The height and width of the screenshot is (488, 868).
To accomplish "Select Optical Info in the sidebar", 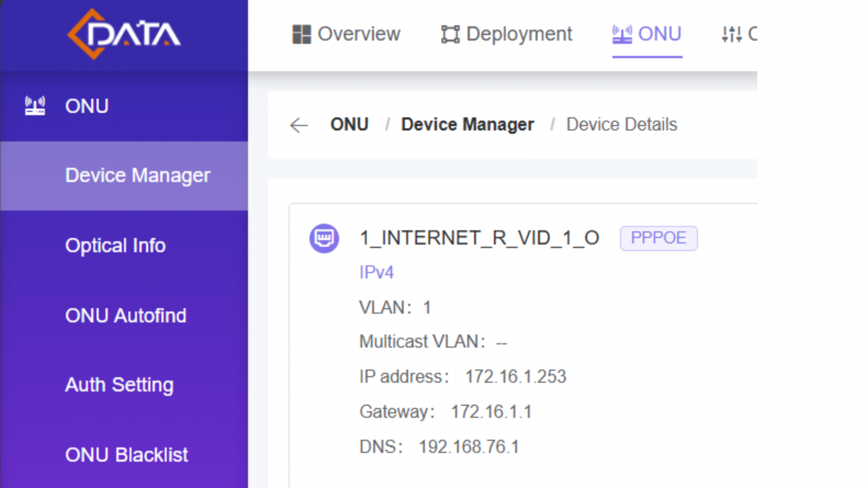I will tap(115, 245).
